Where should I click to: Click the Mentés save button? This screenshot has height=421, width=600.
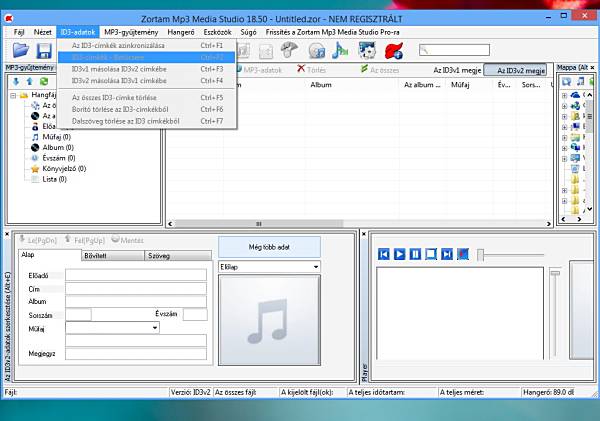127,240
